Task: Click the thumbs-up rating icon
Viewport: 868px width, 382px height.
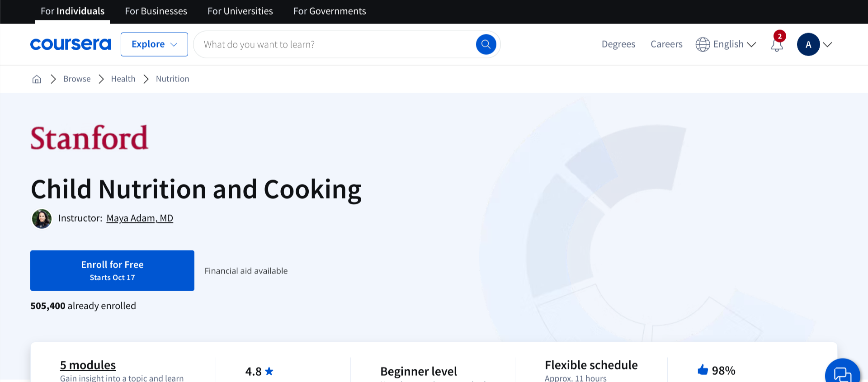Action: (703, 370)
